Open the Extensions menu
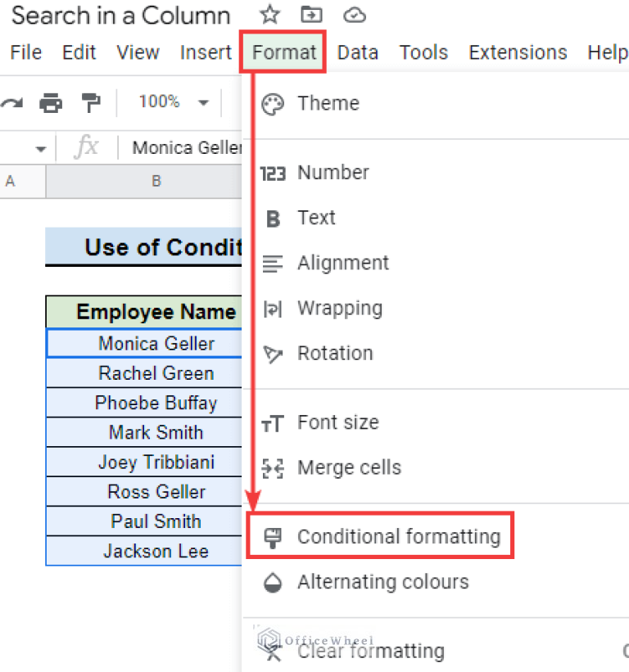This screenshot has height=672, width=629. coord(518,52)
